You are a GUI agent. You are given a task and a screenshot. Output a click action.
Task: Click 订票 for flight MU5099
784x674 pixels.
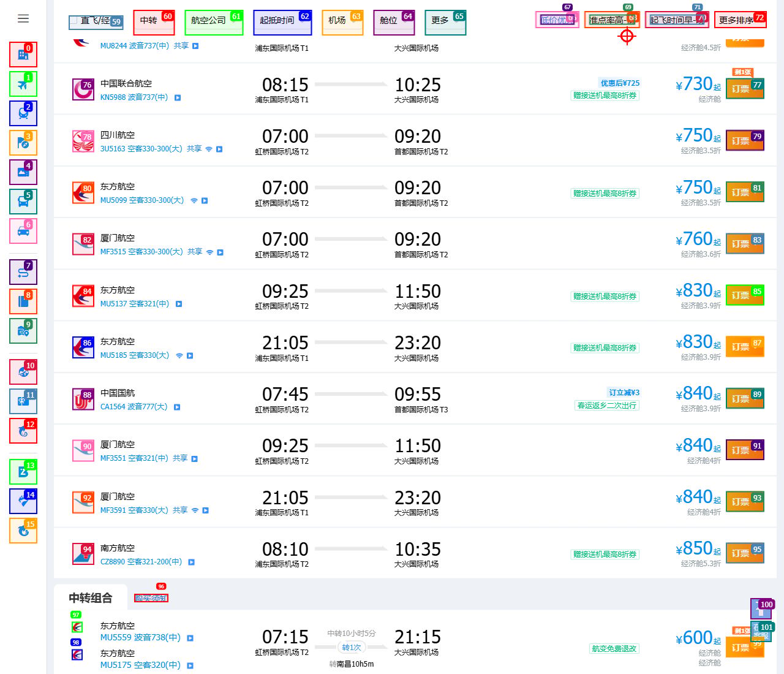click(x=745, y=192)
